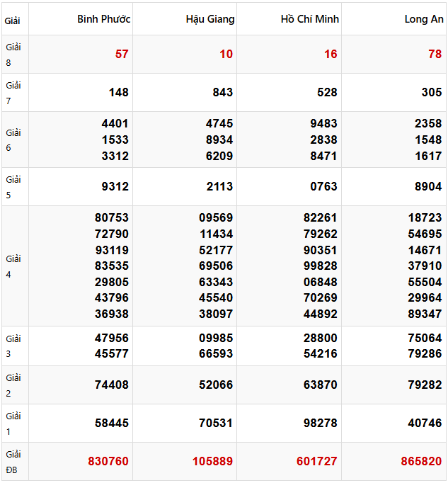
Task: Select special prize 601727 for Hồ Chí Minh
Action: (x=317, y=462)
